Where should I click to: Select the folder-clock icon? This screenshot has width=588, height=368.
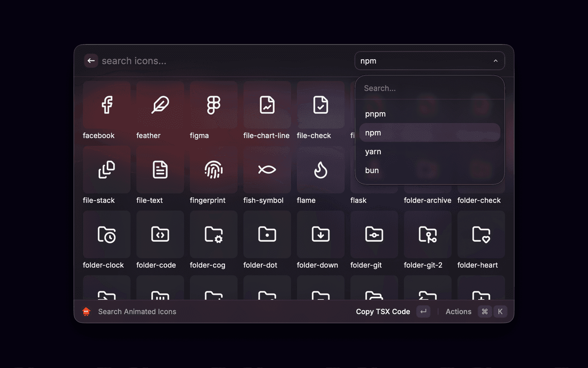click(x=107, y=234)
